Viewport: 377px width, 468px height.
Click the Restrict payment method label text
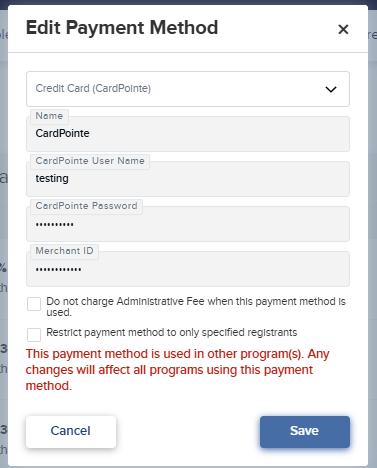(x=172, y=332)
